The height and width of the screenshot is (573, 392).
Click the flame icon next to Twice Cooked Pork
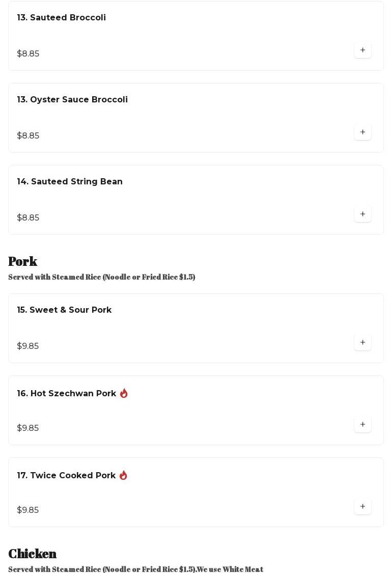pos(123,475)
